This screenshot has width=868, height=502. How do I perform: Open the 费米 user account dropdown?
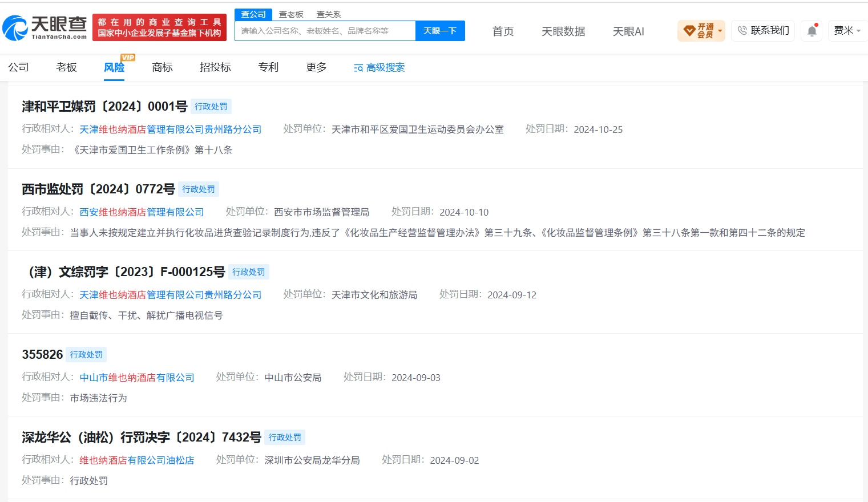[x=847, y=30]
